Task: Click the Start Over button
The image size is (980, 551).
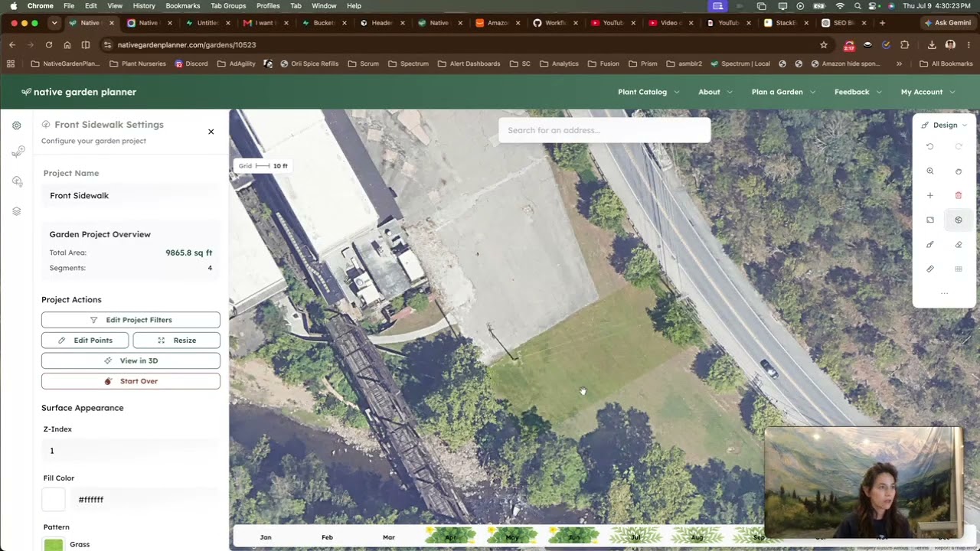Action: point(131,381)
